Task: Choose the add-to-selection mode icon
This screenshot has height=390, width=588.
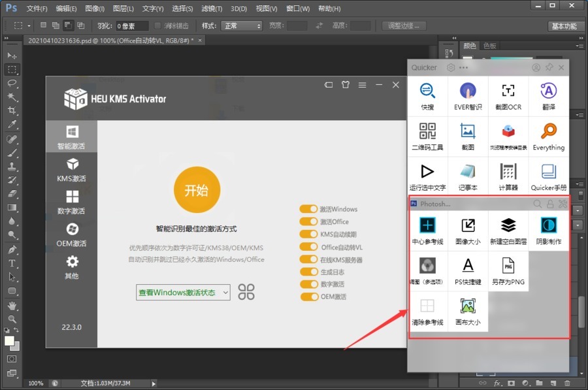Action: pyautogui.click(x=56, y=25)
